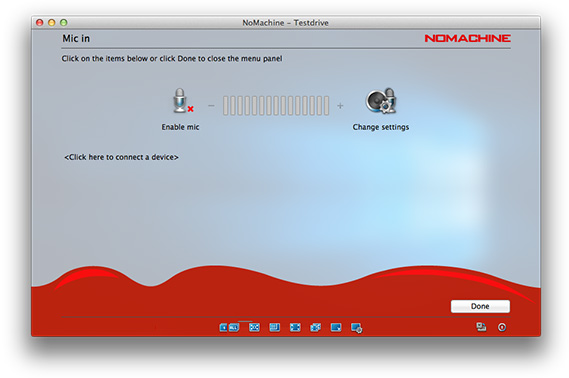569x378 pixels.
Task: Click the NoMachine logo
Action: (467, 38)
